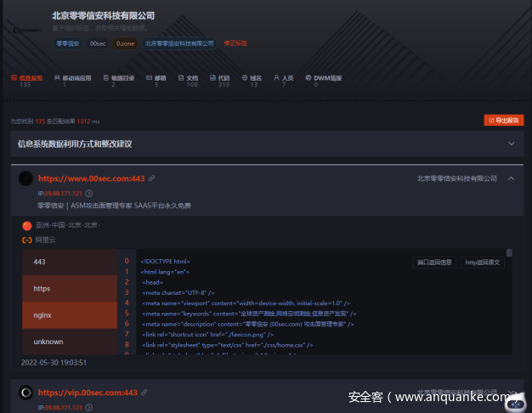Click the 亚洲-中国-北京-北京- location text

[68, 225]
